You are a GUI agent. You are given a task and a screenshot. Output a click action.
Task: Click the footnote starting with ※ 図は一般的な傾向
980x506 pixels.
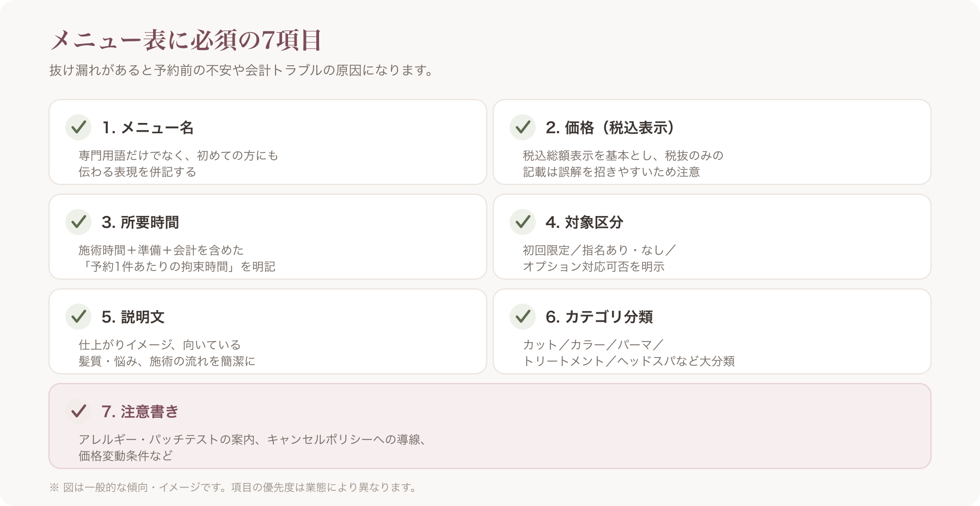[235, 488]
